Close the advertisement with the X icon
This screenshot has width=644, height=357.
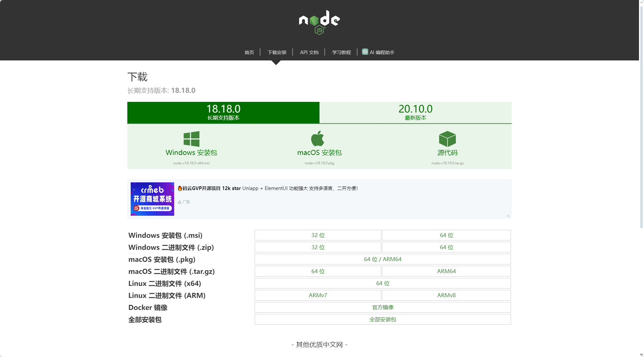(508, 216)
